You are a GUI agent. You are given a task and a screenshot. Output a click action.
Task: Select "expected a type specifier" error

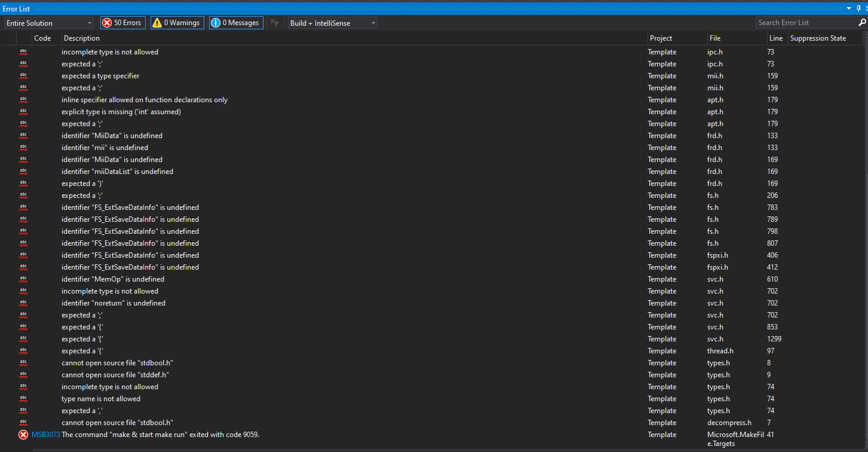coord(100,76)
